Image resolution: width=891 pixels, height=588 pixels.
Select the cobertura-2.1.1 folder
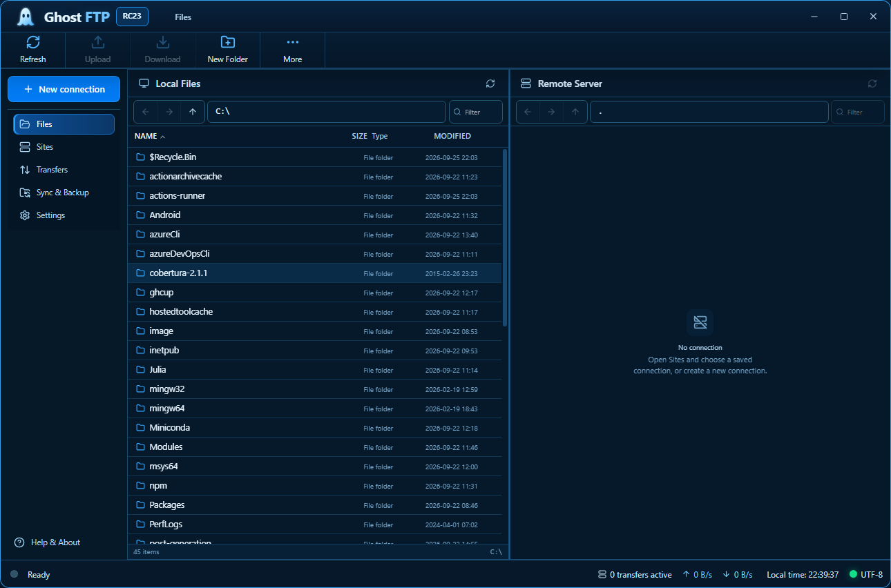315,273
